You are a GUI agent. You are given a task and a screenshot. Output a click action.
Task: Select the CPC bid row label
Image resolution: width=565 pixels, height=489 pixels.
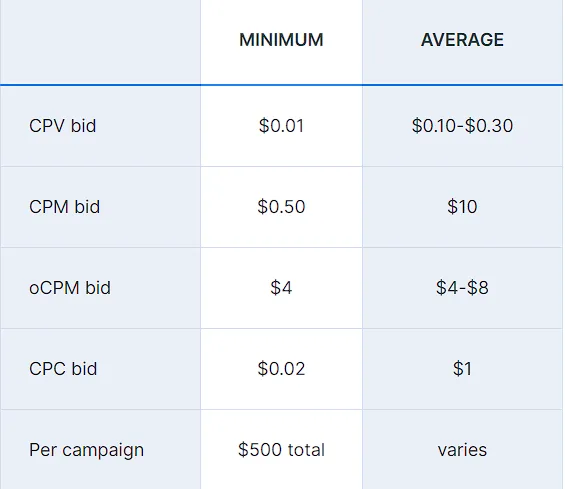(63, 369)
